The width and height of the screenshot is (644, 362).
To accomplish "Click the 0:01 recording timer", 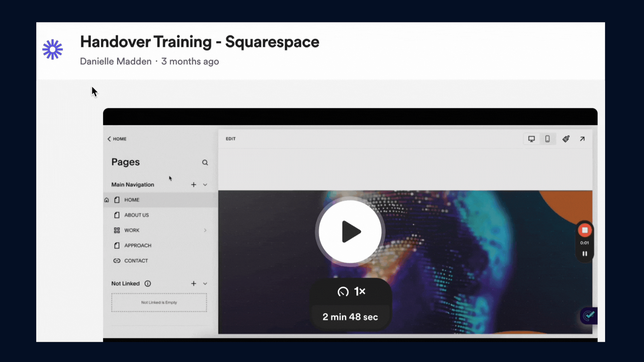I will (x=585, y=243).
